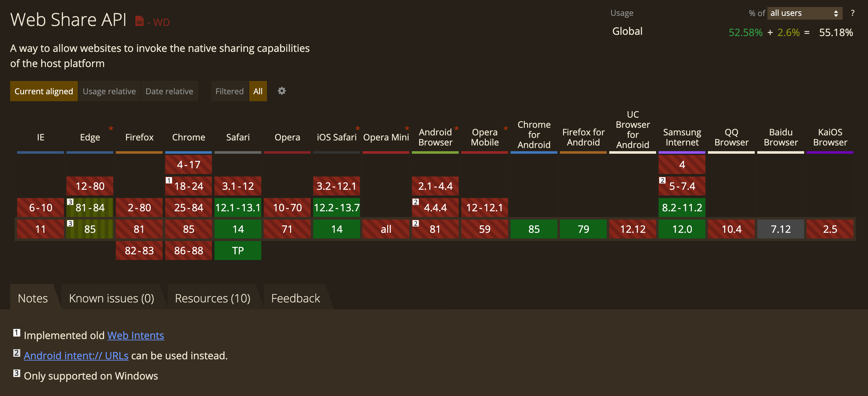Select the Firefox 2-80 version cell

tap(139, 207)
